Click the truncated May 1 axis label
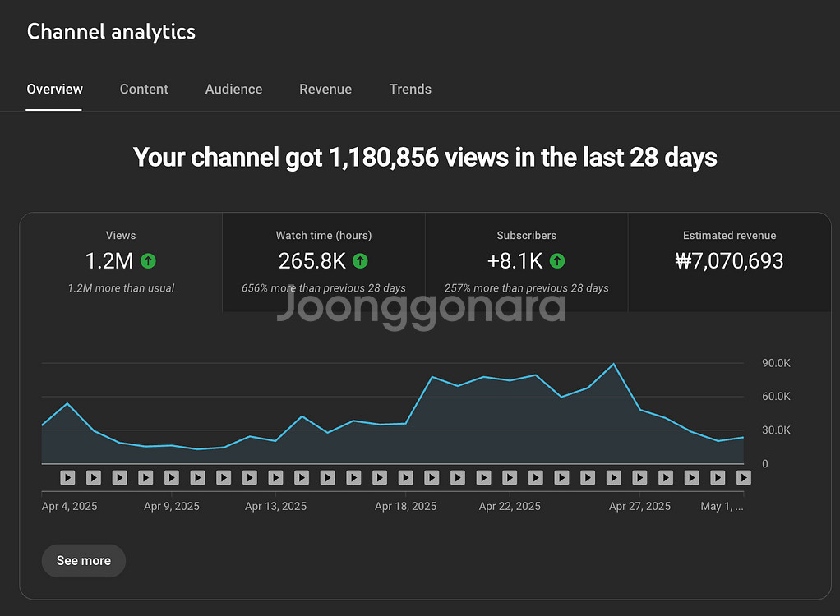This screenshot has height=616, width=840. click(722, 506)
